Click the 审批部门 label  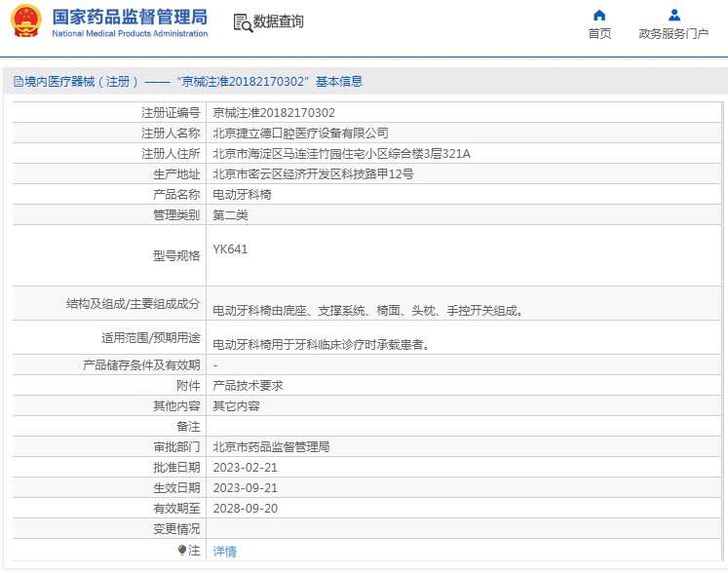[x=176, y=446]
